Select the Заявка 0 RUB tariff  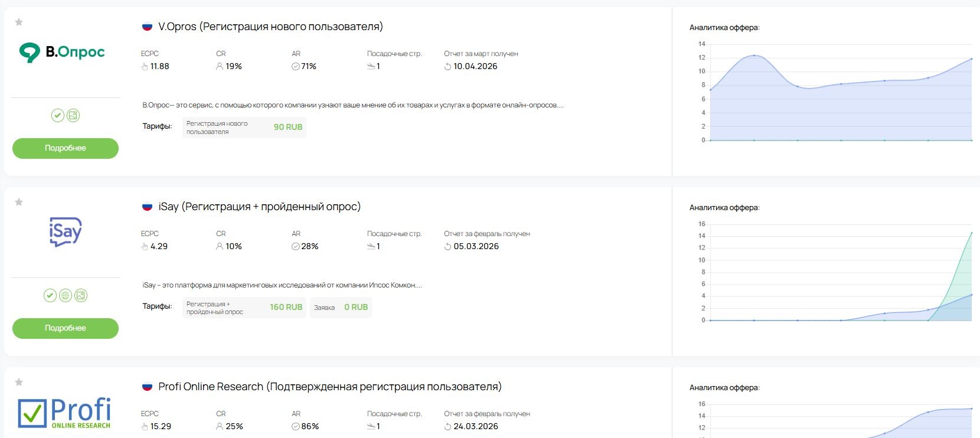click(x=341, y=307)
